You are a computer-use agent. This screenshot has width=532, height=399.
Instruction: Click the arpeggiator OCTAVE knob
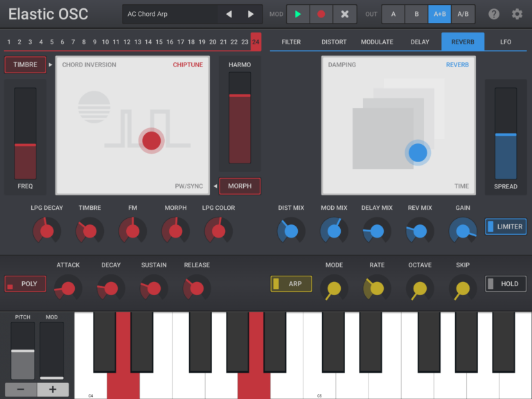[x=420, y=288]
